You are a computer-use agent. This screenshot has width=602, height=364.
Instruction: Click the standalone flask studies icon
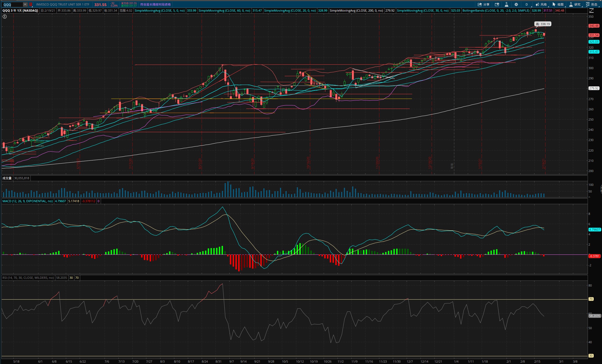tap(506, 4)
